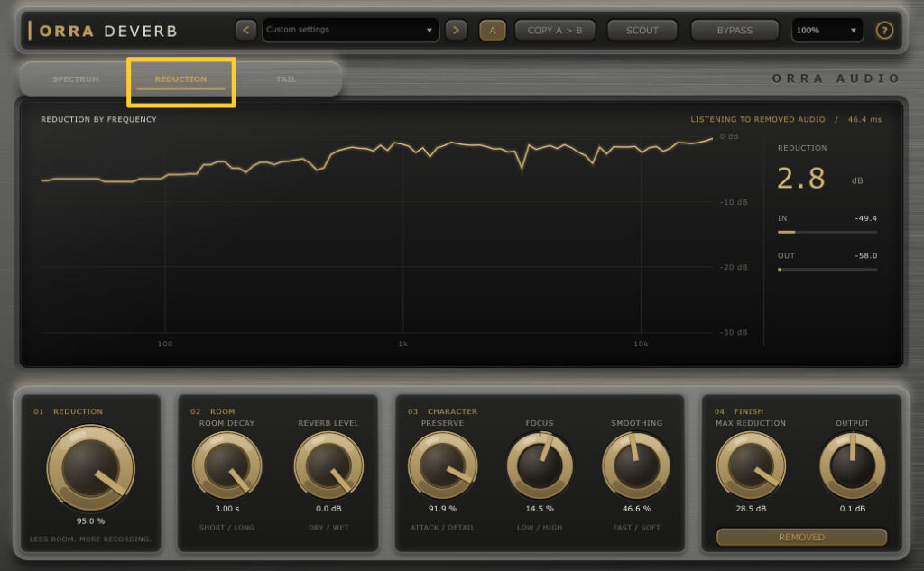The height and width of the screenshot is (571, 924).
Task: Click the 46.6 % smoothing value
Action: [x=636, y=509]
